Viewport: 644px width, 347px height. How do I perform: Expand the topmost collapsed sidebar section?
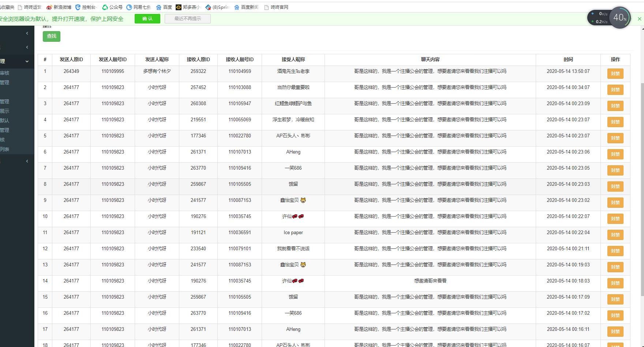click(27, 33)
